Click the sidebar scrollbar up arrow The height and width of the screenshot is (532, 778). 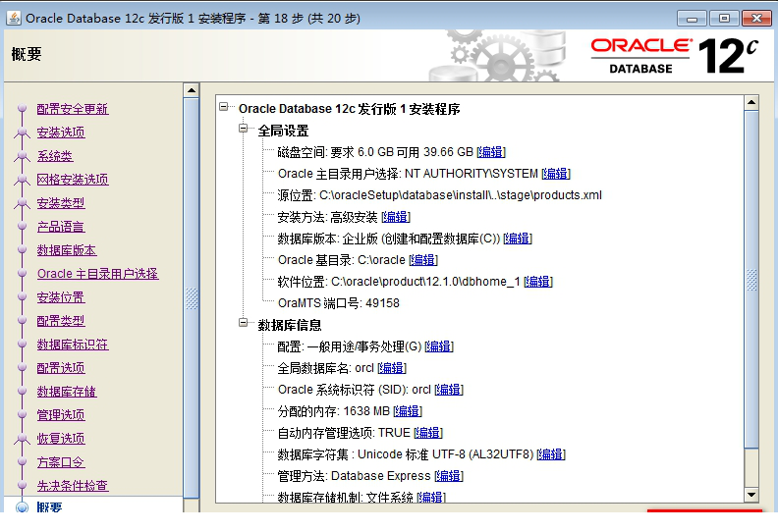[x=191, y=90]
